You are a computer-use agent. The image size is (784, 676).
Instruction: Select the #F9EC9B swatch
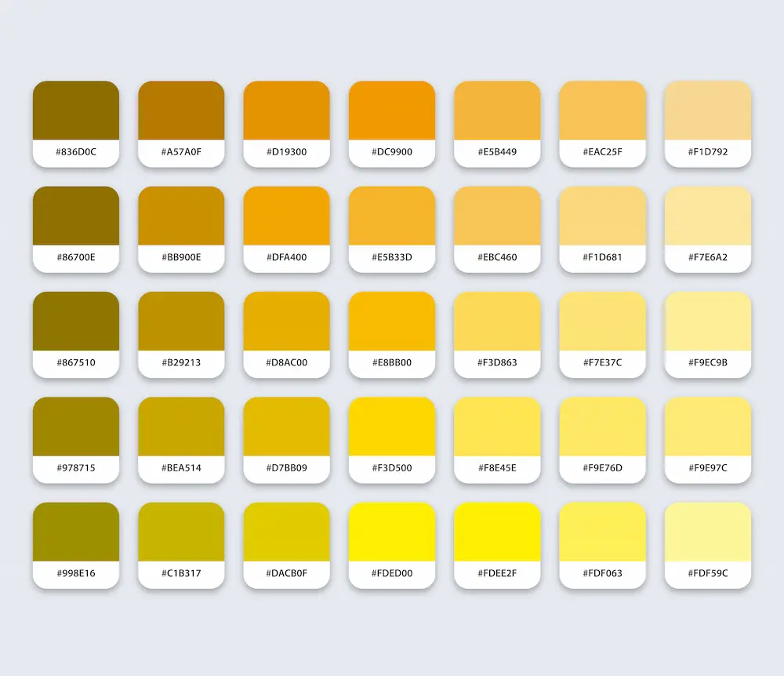coord(707,322)
